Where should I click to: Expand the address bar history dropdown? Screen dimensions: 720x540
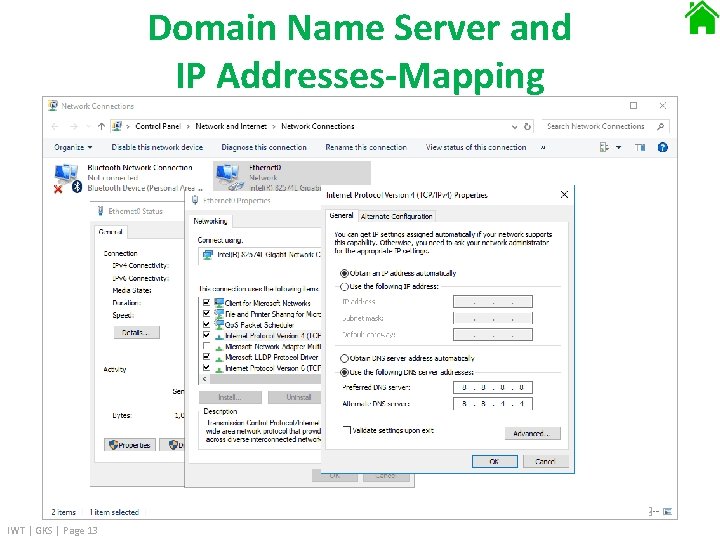[x=514, y=127]
